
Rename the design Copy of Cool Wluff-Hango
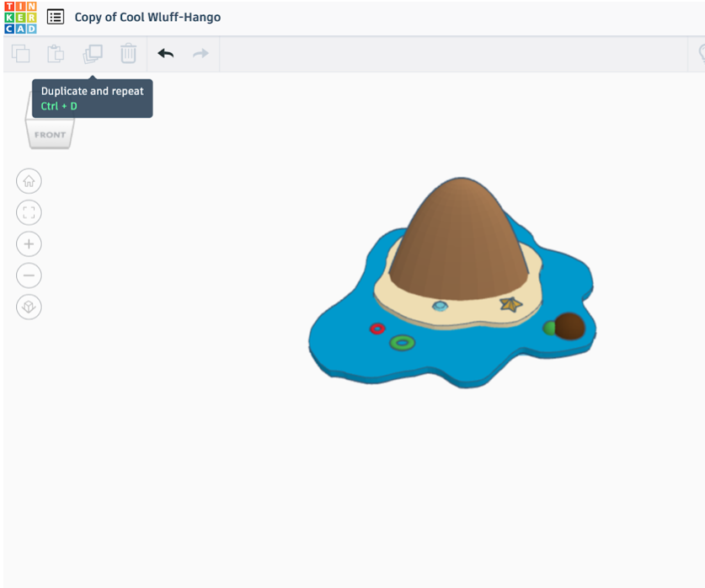point(148,16)
